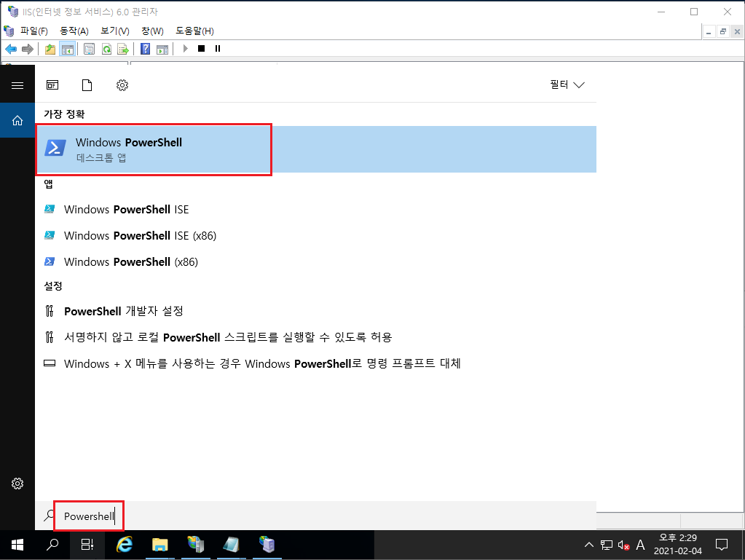The width and height of the screenshot is (745, 560).
Task: Click the Powershell search input field
Action: (316, 516)
